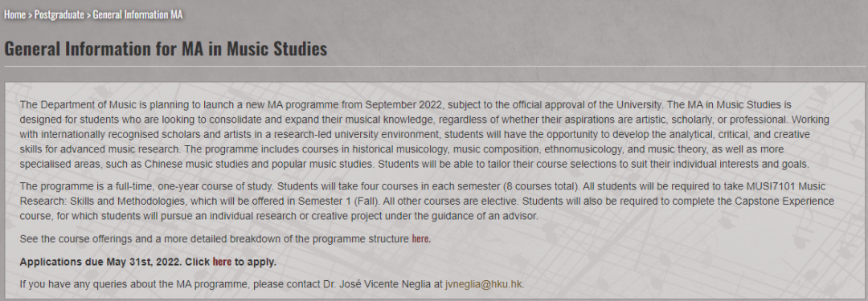Click the arrow separator after Postgraduate

[88, 15]
